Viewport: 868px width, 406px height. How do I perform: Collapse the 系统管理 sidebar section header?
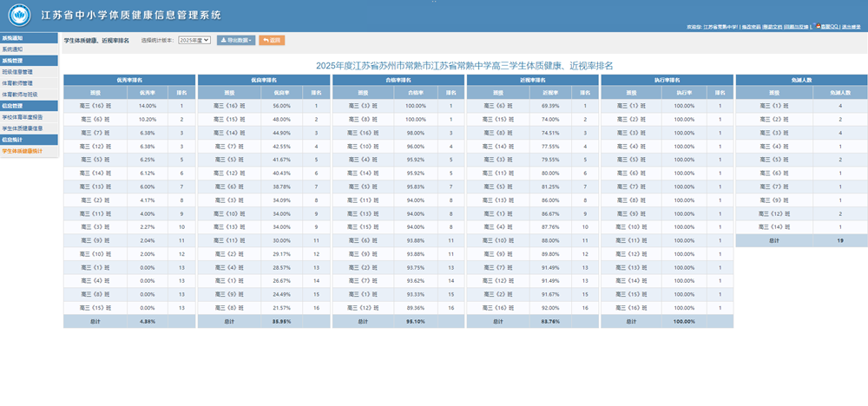tap(13, 61)
